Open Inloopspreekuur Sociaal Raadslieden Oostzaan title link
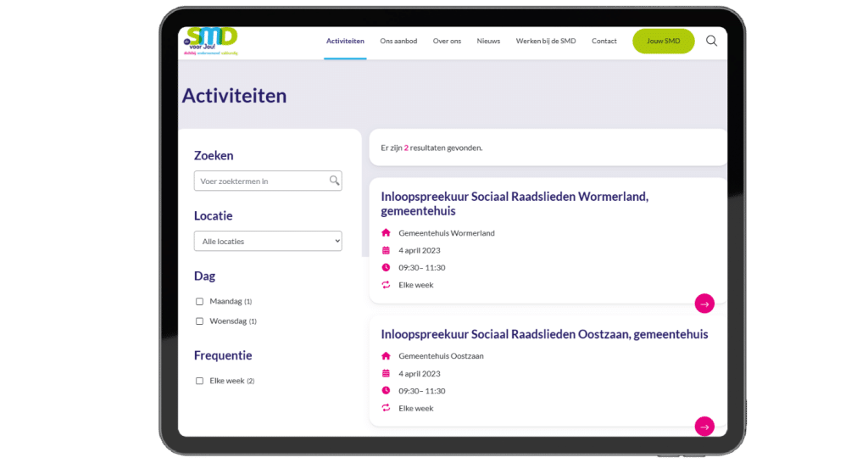The image size is (868, 463). 544,334
